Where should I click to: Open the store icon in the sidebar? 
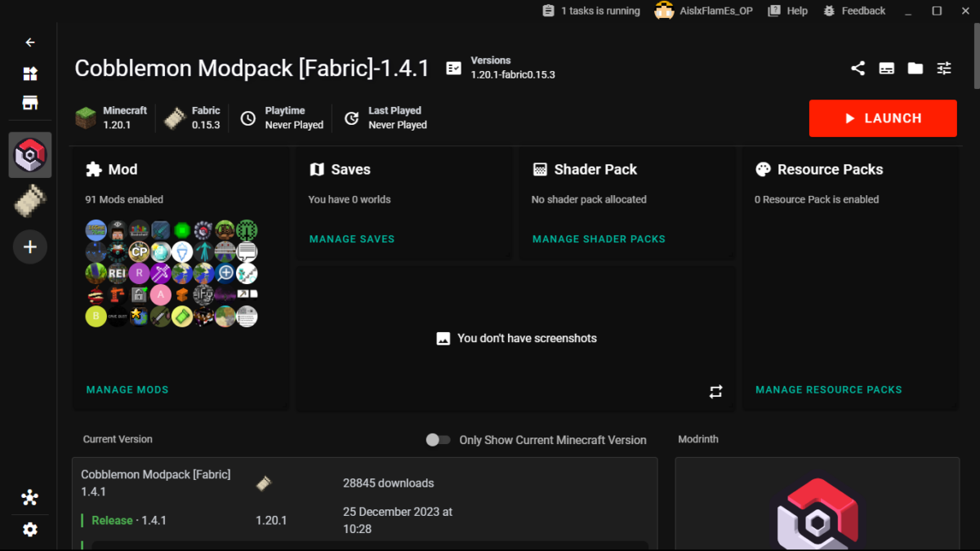30,104
